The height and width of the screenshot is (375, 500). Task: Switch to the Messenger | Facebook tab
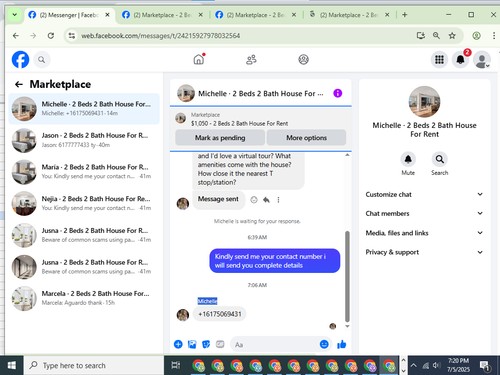pyautogui.click(x=68, y=15)
